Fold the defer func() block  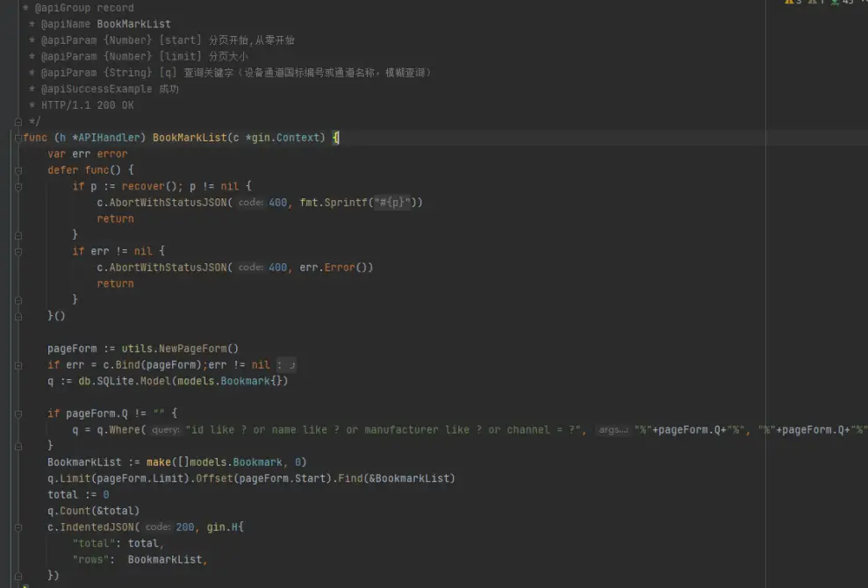(x=18, y=170)
